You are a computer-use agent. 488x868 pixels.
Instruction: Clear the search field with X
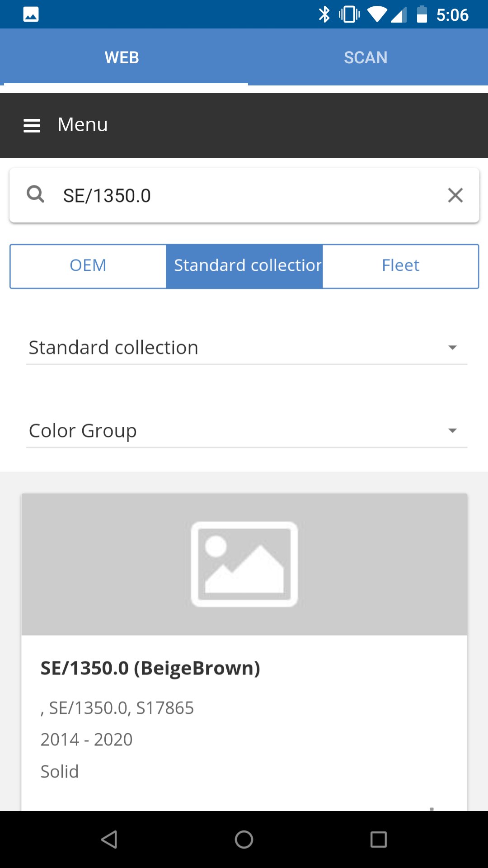click(x=455, y=195)
